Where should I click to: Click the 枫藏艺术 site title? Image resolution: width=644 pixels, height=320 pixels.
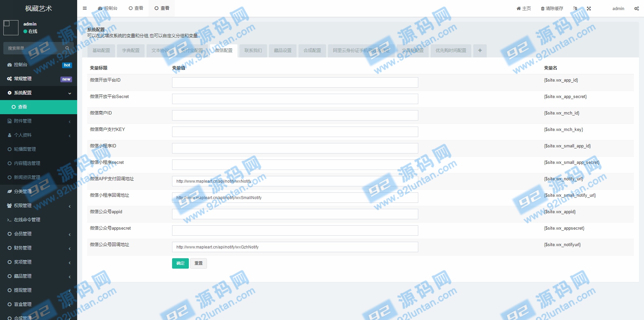click(39, 8)
